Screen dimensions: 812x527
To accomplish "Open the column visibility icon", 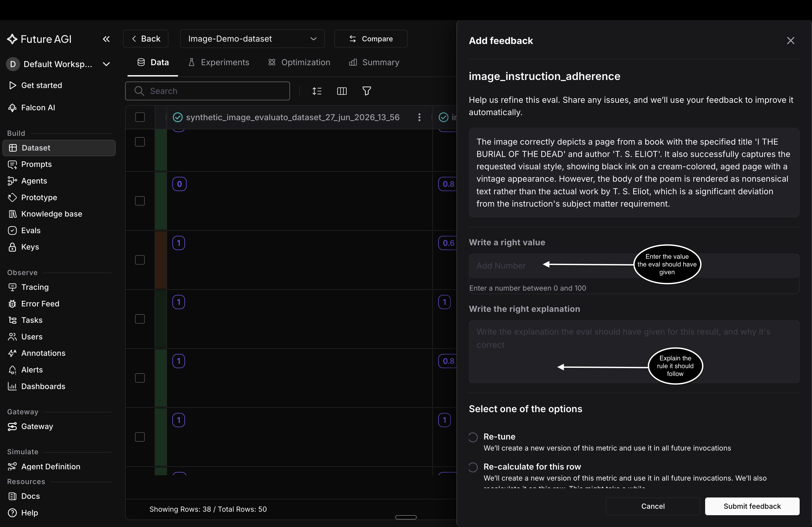I will 342,91.
